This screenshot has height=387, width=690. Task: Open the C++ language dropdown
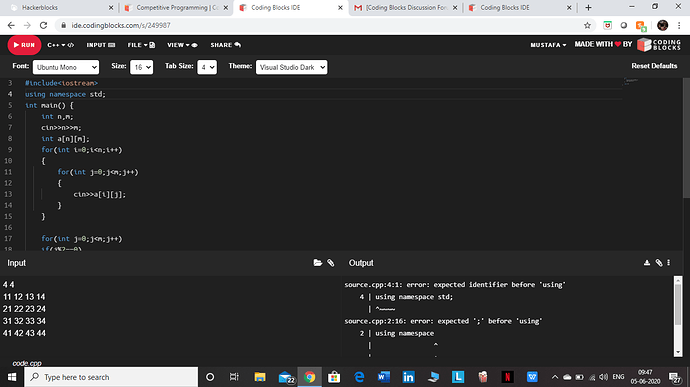tap(60, 45)
